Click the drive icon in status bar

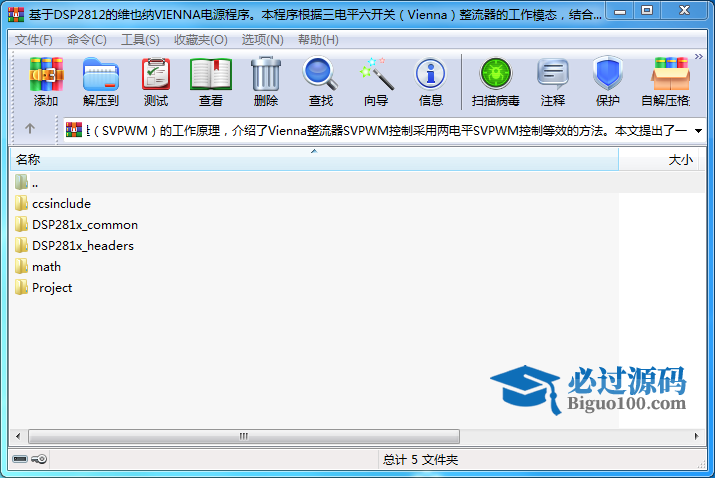[20, 459]
